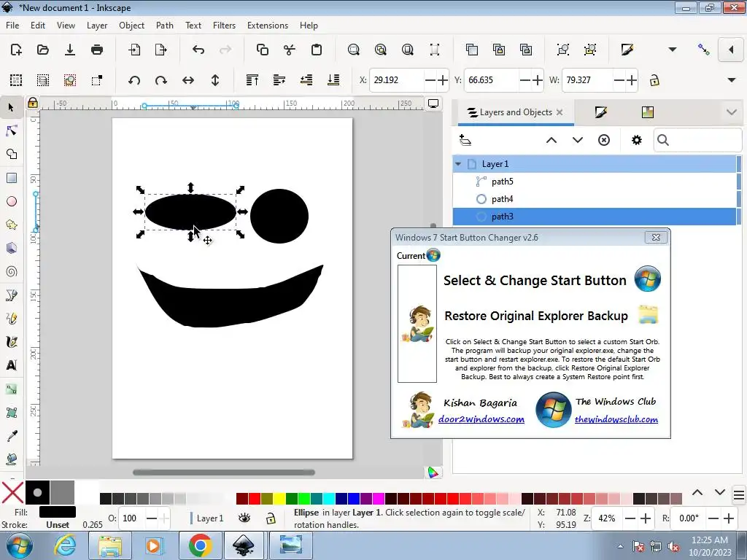
Task: Click Select & Change Start Button
Action: (x=535, y=281)
